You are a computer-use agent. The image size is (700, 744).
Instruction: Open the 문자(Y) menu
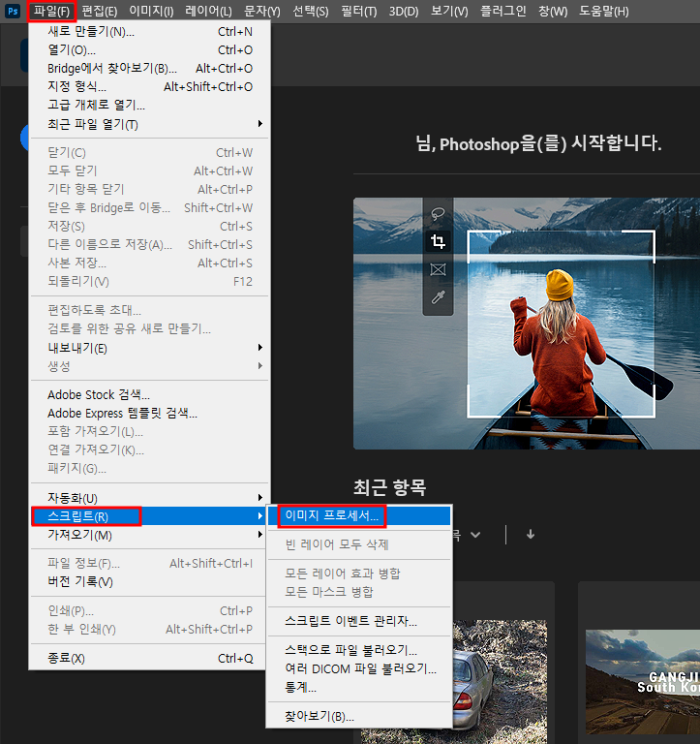pyautogui.click(x=261, y=11)
